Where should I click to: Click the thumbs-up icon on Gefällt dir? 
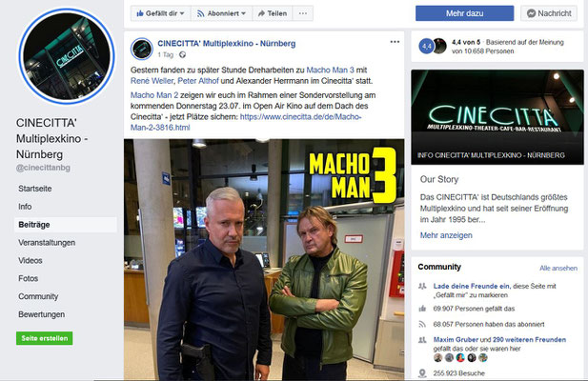point(140,13)
